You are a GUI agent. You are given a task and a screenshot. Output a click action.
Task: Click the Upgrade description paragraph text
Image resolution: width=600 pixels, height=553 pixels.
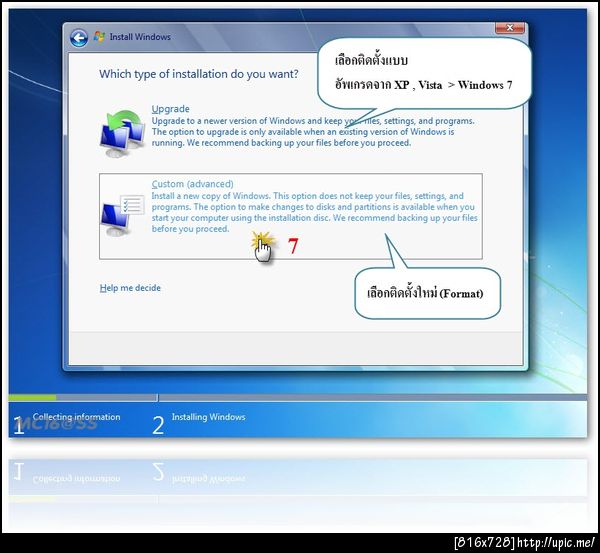point(313,132)
